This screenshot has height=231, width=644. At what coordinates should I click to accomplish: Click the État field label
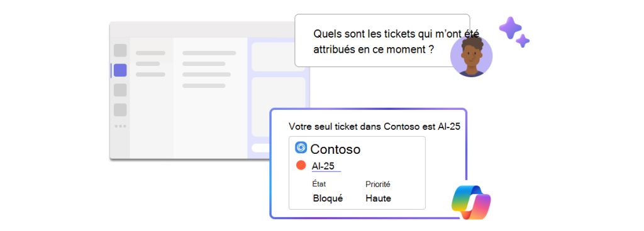(319, 184)
